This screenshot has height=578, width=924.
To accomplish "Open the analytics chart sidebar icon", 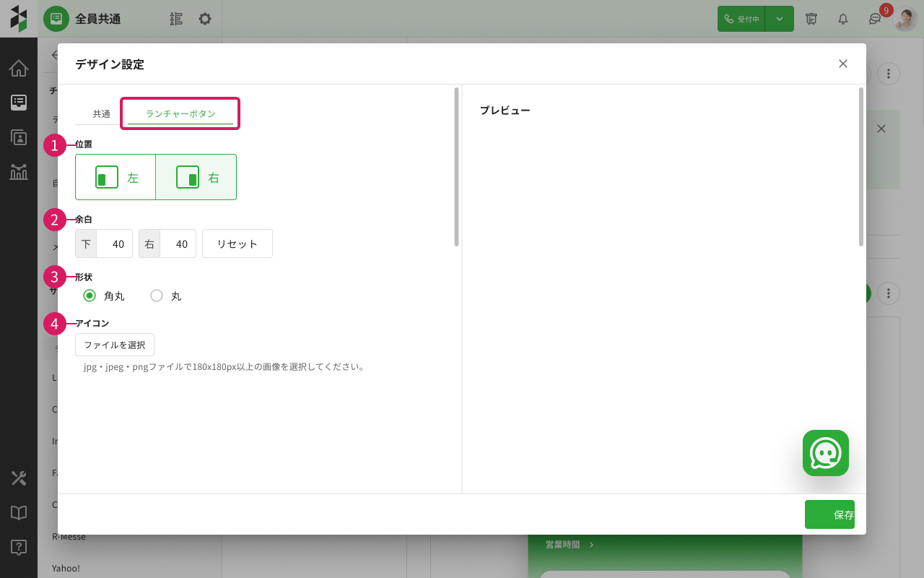I will pyautogui.click(x=19, y=172).
